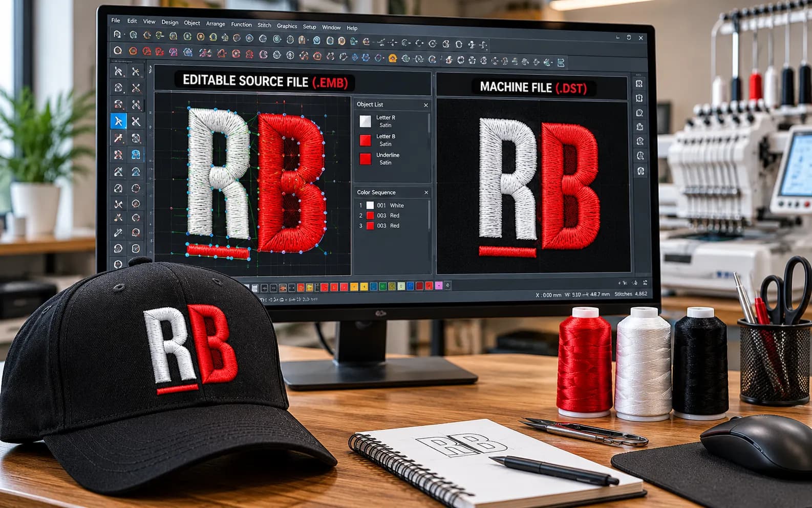Image resolution: width=812 pixels, height=508 pixels.
Task: Close the Object List panel
Action: (x=426, y=105)
